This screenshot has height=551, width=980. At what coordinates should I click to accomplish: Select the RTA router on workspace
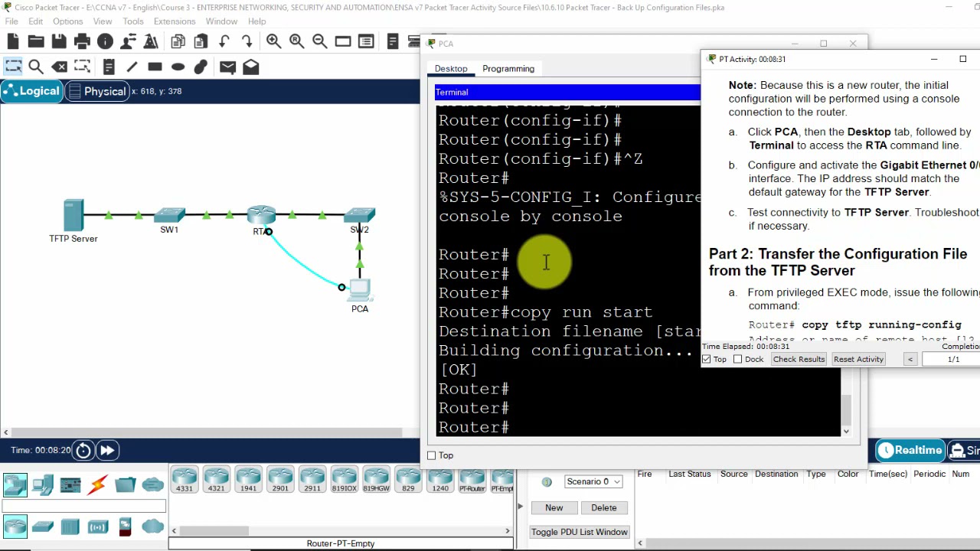pyautogui.click(x=261, y=215)
